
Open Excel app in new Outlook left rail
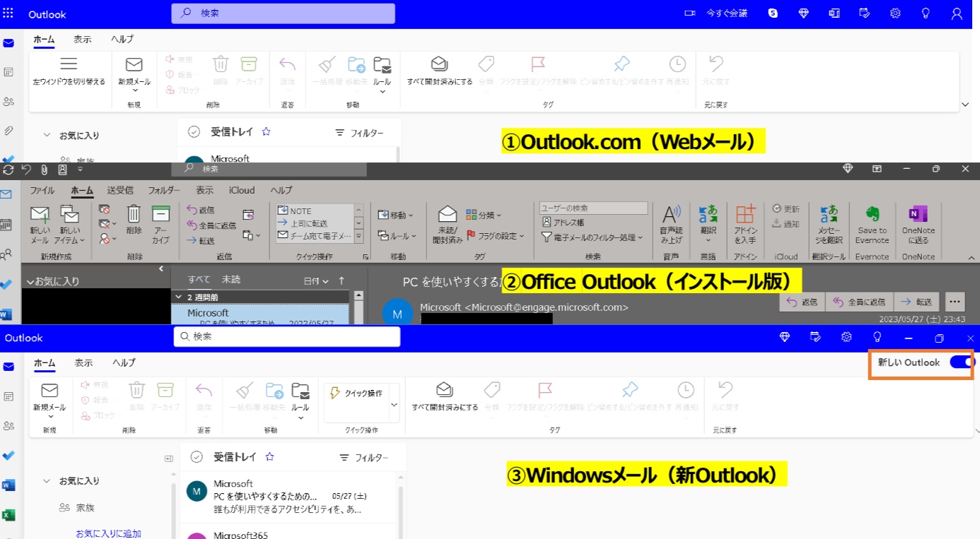[x=8, y=515]
